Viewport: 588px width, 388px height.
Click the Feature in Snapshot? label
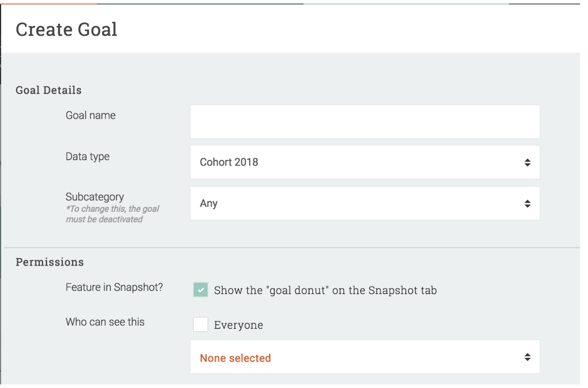tap(114, 287)
